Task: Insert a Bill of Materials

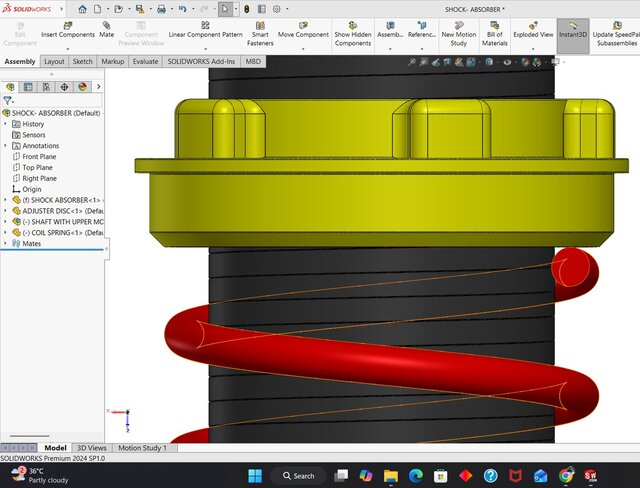Action: (494, 33)
